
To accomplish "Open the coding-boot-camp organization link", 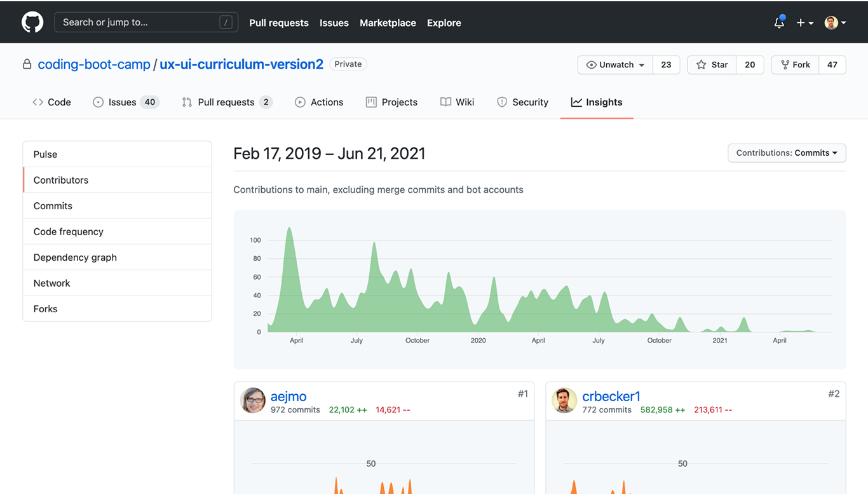I will 94,64.
